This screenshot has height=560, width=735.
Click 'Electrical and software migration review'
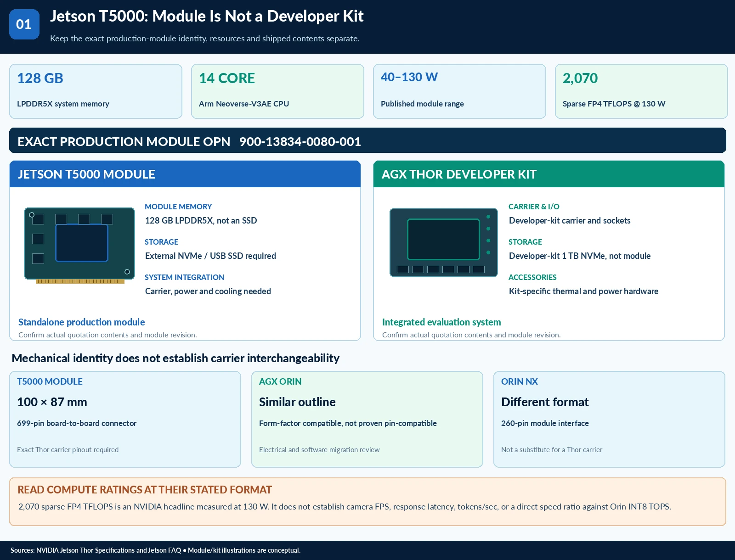[319, 449]
